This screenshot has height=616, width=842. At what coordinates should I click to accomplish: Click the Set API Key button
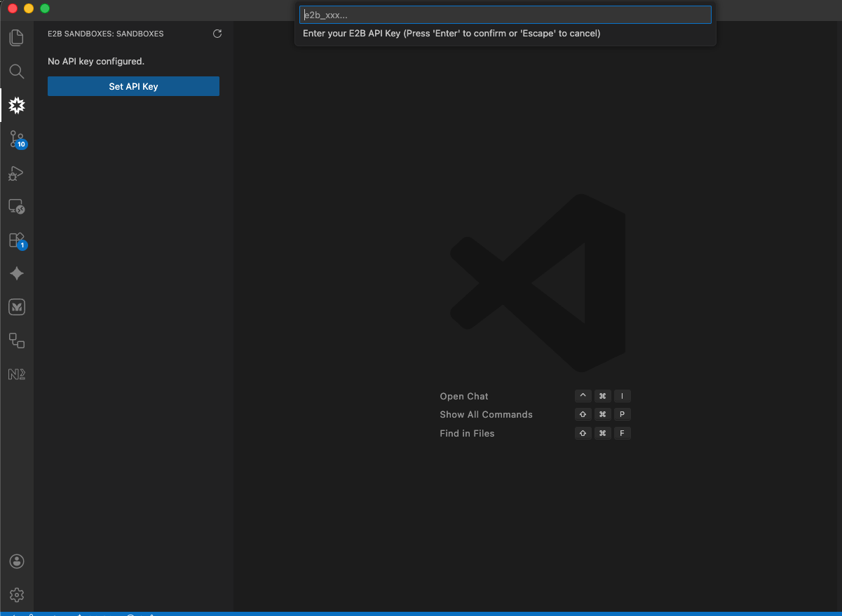[133, 86]
